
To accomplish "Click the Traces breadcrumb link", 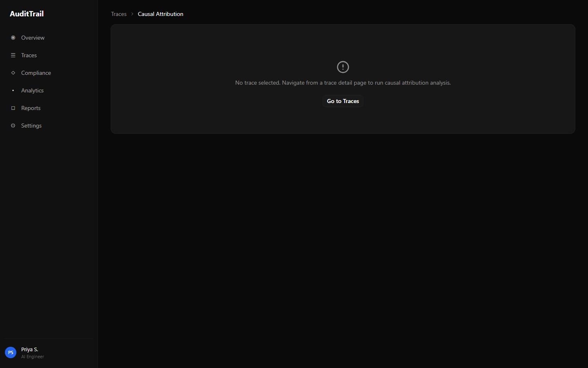I will tap(119, 14).
